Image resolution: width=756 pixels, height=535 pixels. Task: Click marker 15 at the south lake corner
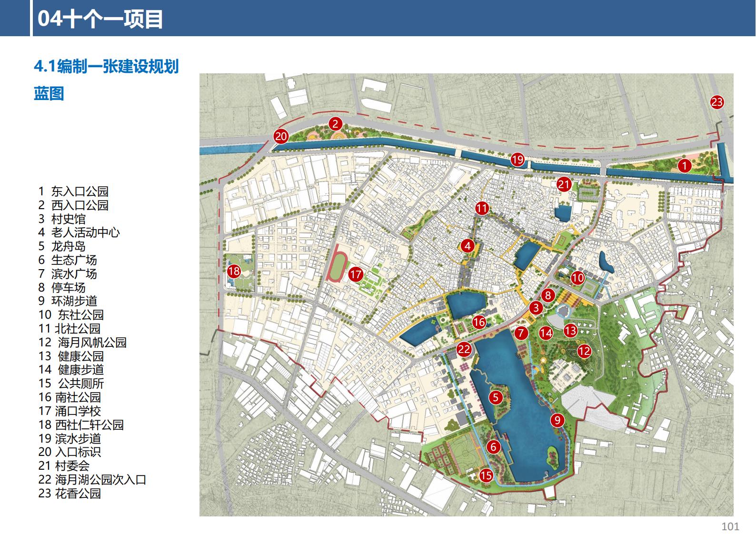tap(486, 475)
